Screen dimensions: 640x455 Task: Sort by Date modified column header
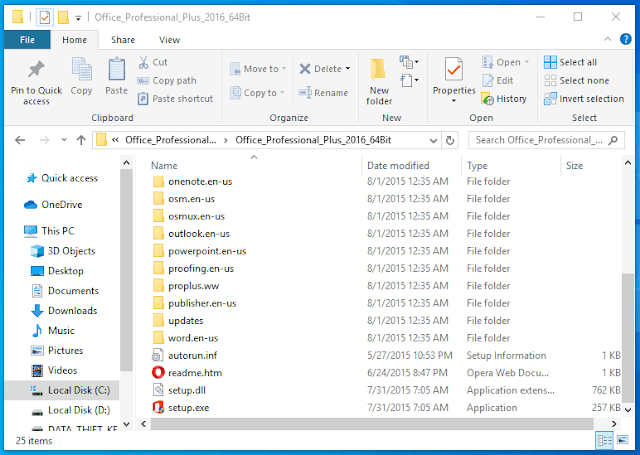pos(398,165)
